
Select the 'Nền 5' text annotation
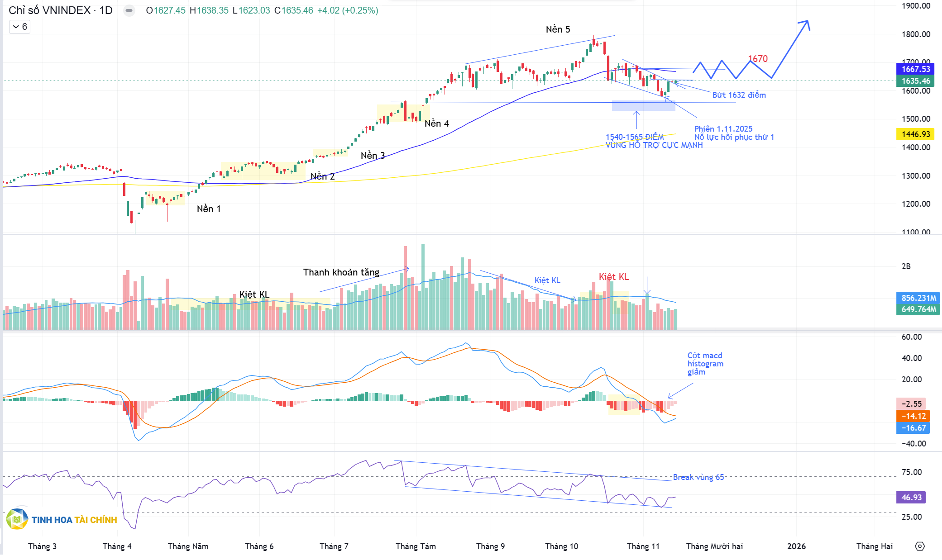pyautogui.click(x=558, y=29)
